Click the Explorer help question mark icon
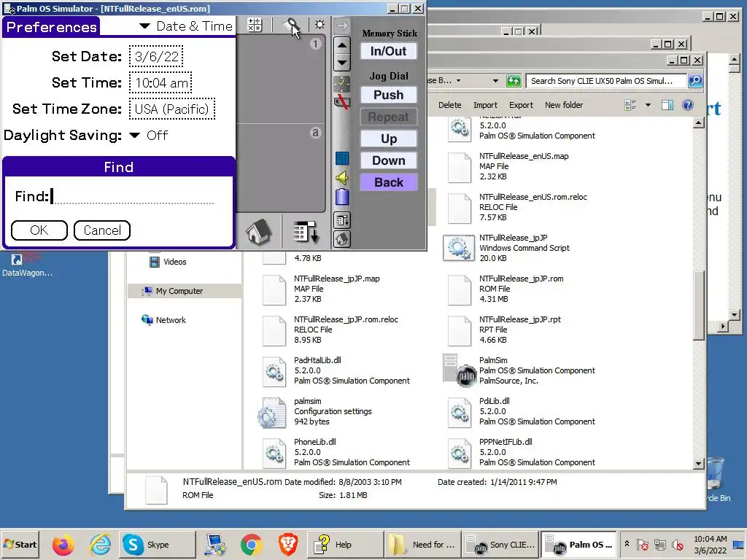The width and height of the screenshot is (747, 560). (687, 105)
